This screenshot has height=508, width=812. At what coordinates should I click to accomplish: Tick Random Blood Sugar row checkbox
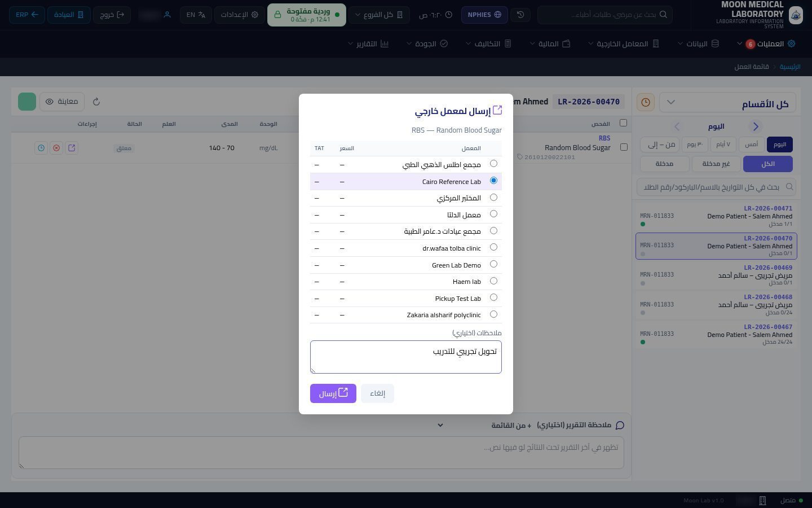624,147
